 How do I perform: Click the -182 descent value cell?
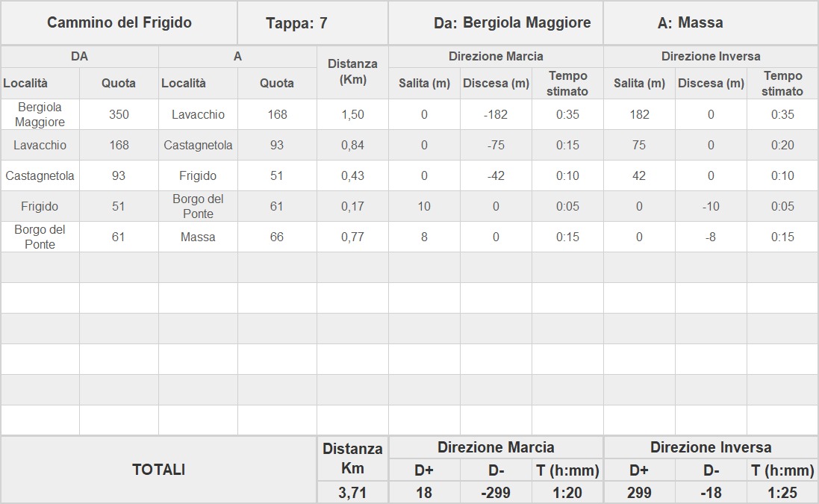[496, 114]
